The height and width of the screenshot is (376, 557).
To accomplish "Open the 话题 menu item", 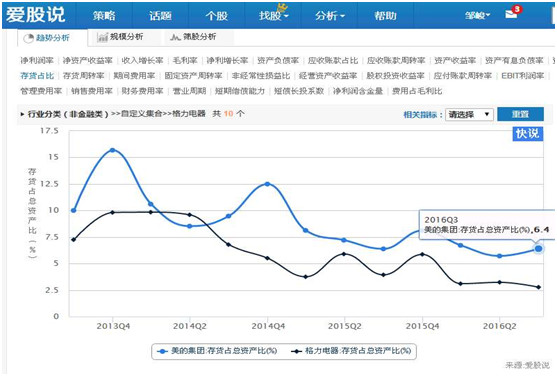I will [161, 15].
